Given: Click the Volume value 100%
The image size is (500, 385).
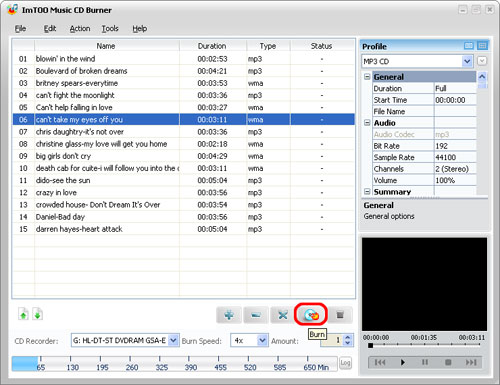Looking at the screenshot, I should [455, 180].
